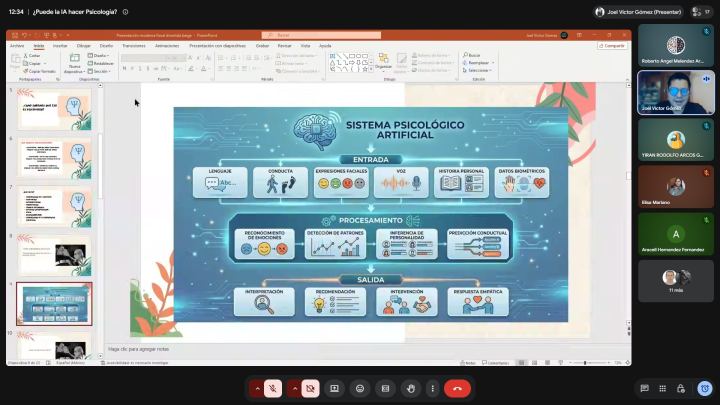Click the PowerPoint search box

(x=321, y=35)
